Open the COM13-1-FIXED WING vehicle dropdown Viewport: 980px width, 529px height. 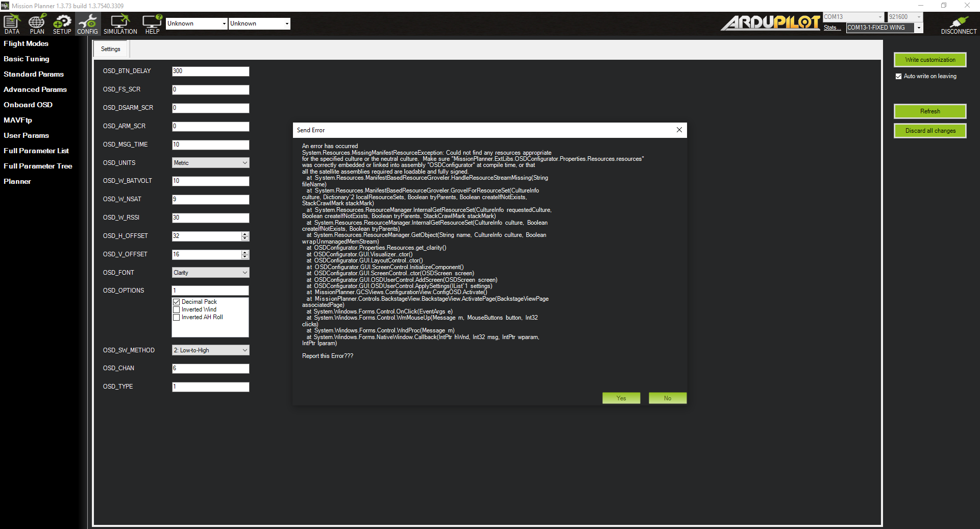click(885, 28)
